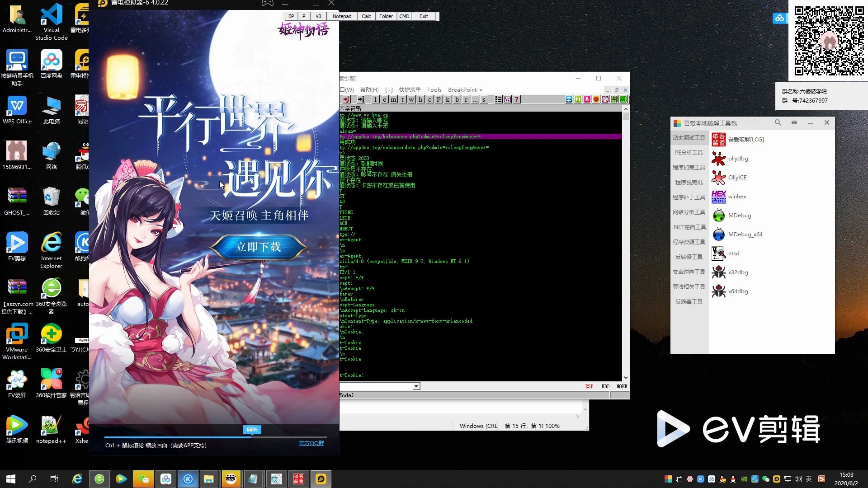Click the black arrow second debugger toolbar icon

pyautogui.click(x=361, y=99)
